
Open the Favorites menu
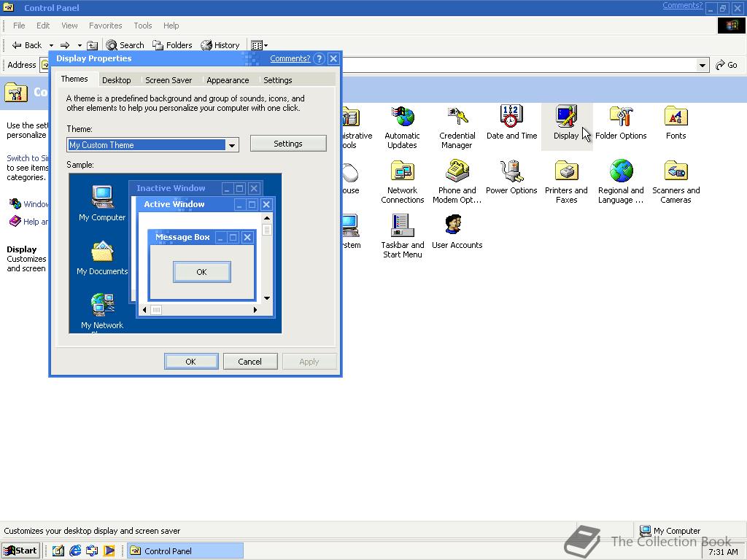click(105, 26)
